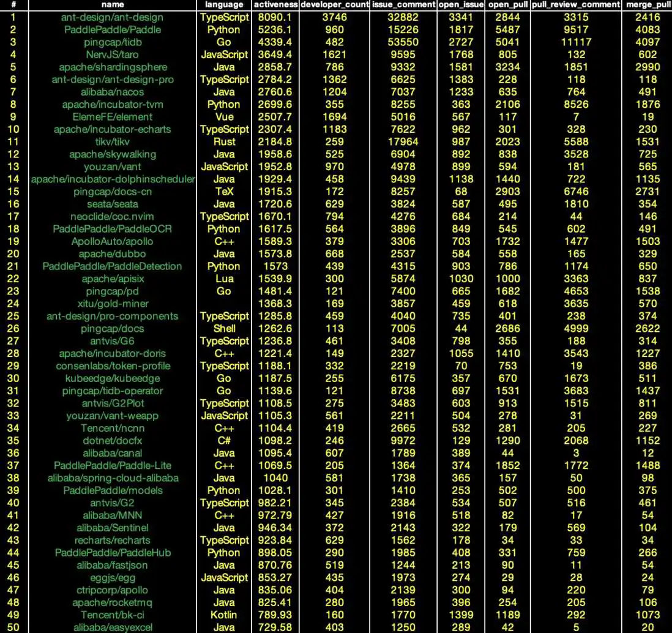Click the developer_count column header
Screen dimensions: 672x633
pos(334,5)
